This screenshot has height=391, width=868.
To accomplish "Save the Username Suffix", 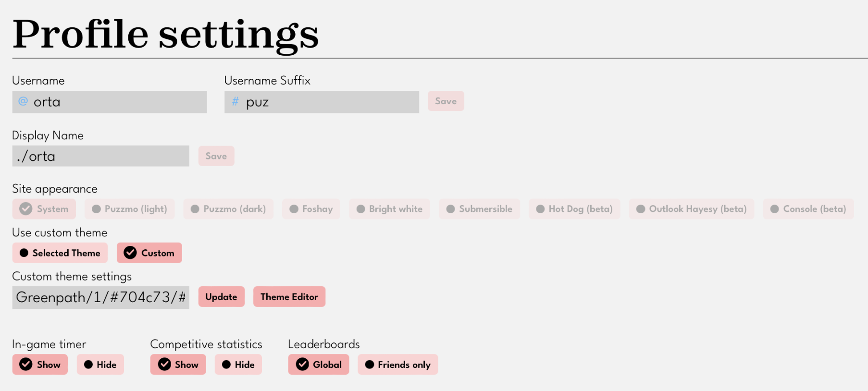I will (446, 101).
